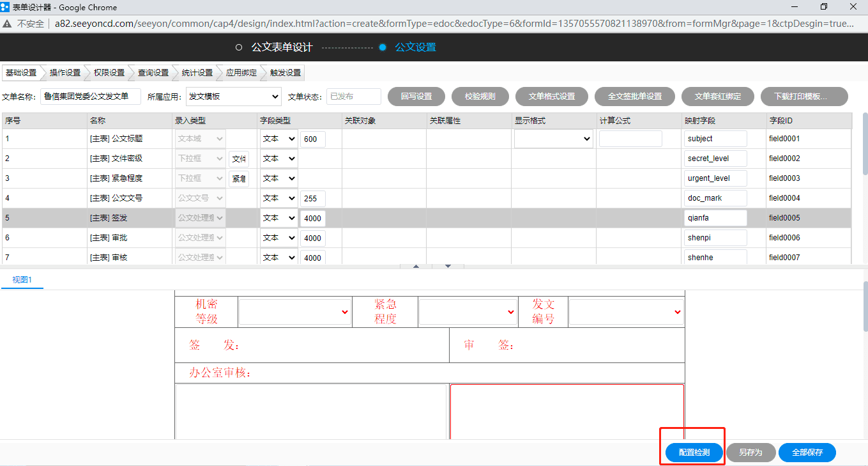Click the 另存为 button
This screenshot has width=868, height=466.
[x=751, y=453]
